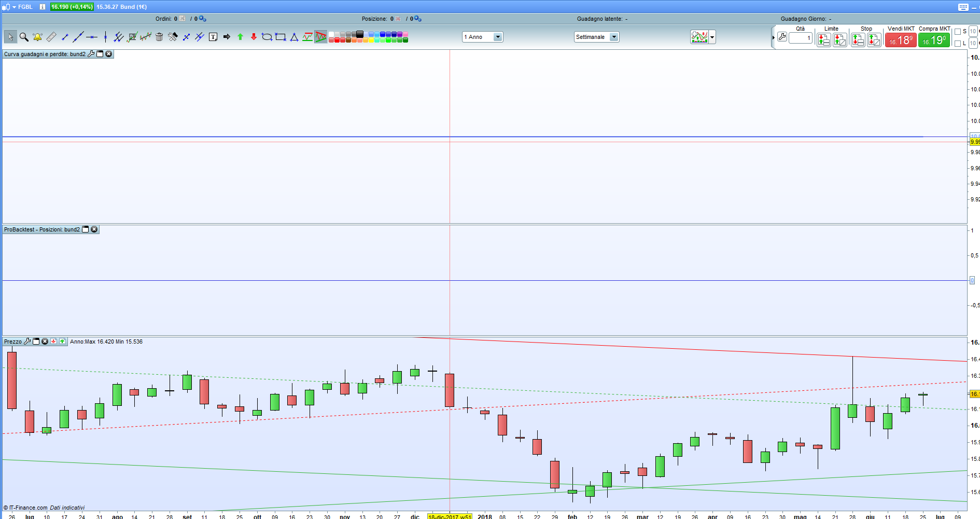This screenshot has height=519, width=980.
Task: Select the trend line with endpoints tool
Action: (x=78, y=37)
